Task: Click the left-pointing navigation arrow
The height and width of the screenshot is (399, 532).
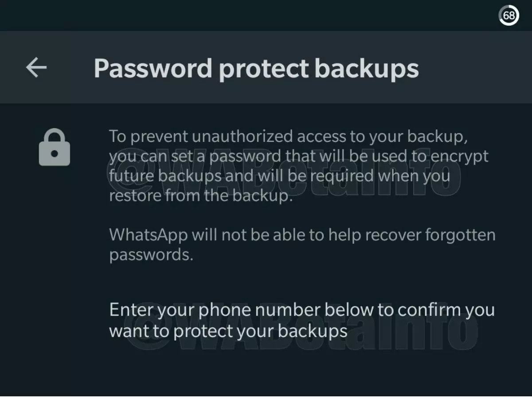Action: click(36, 67)
